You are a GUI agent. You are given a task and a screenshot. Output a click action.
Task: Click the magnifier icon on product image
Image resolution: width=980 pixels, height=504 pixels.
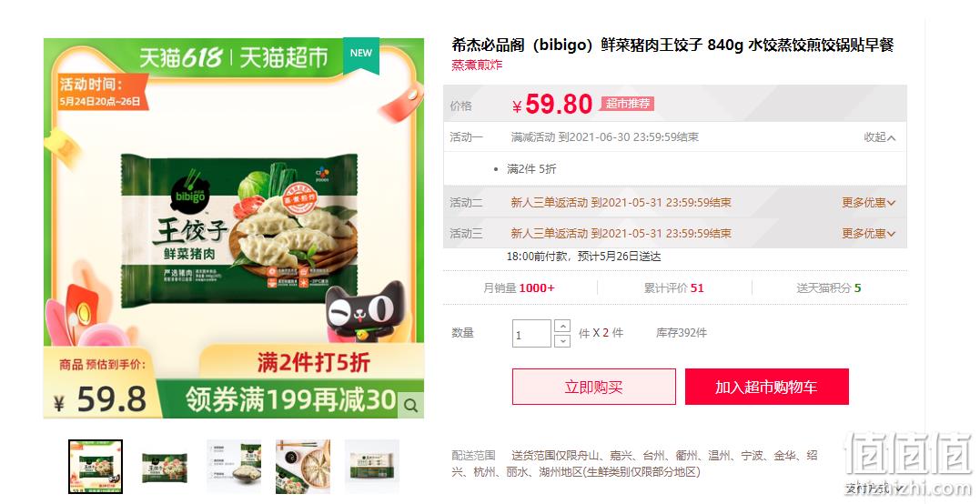pyautogui.click(x=410, y=406)
